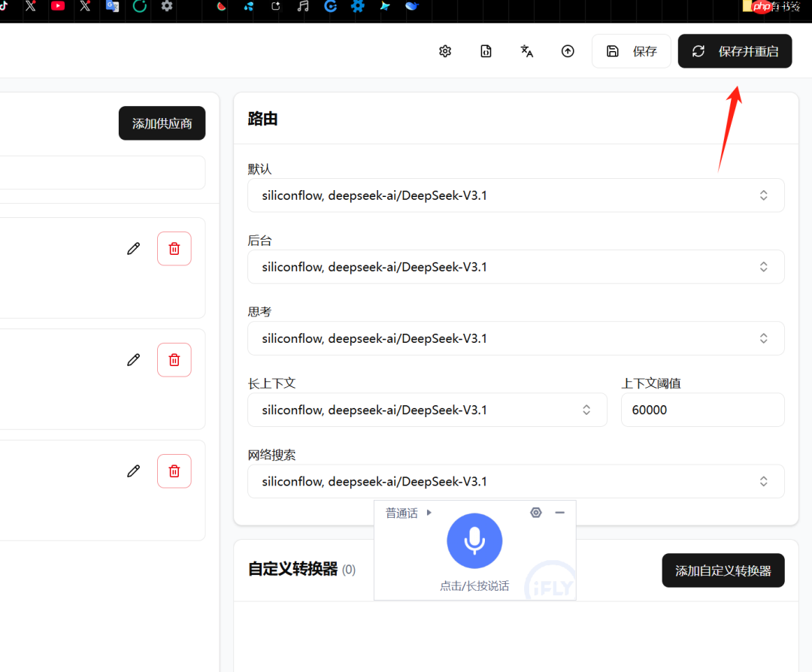This screenshot has width=812, height=672.
Task: Edit the first provider using its pencil icon
Action: (133, 248)
